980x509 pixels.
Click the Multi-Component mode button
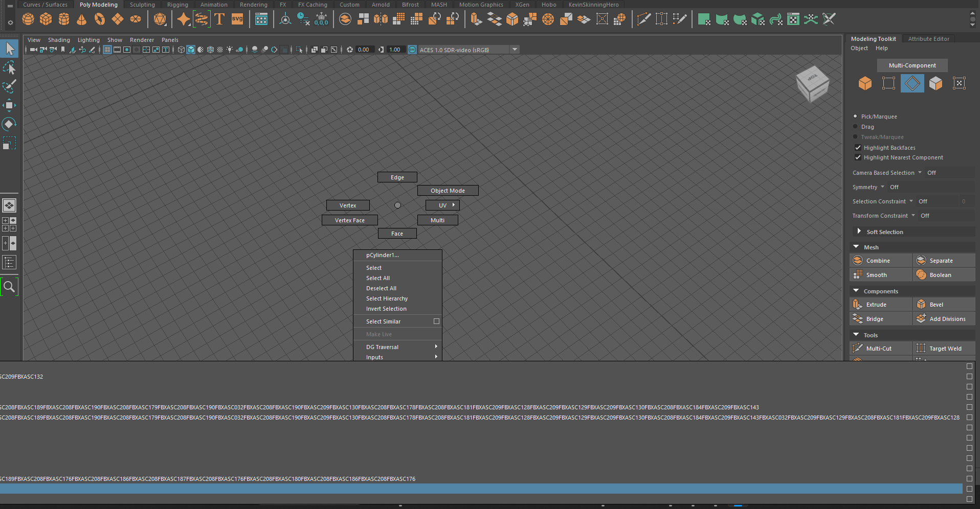(912, 65)
